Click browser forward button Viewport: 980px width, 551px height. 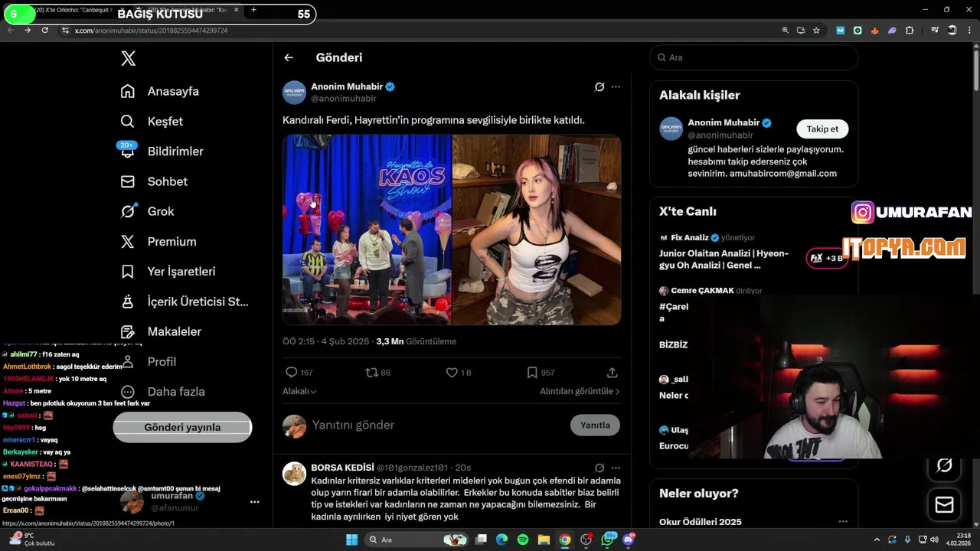tap(28, 30)
